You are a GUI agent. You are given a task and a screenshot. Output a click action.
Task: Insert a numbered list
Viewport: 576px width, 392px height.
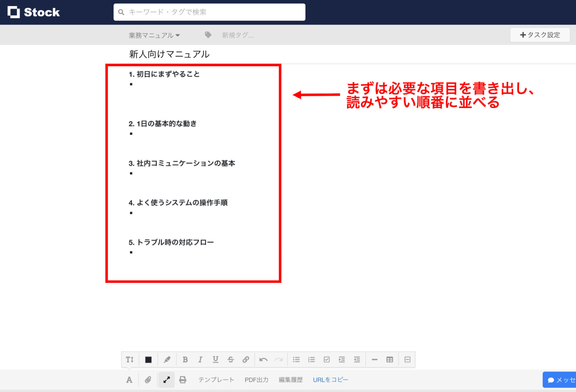tap(311, 359)
